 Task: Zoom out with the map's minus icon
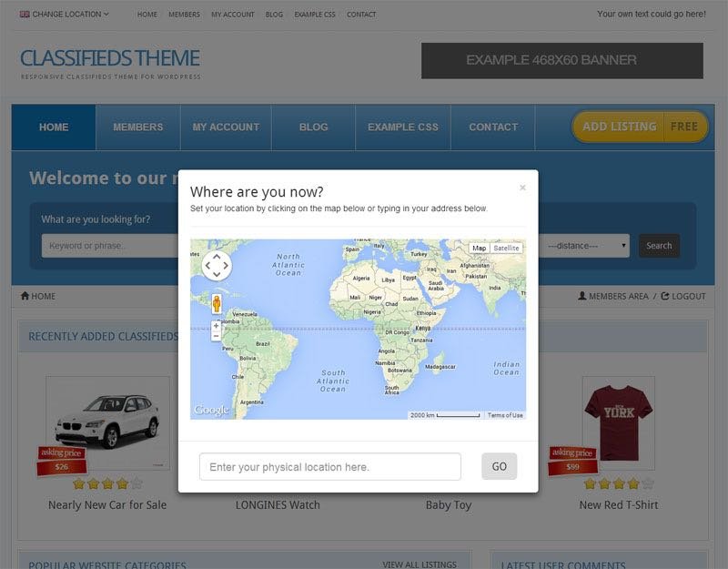pyautogui.click(x=216, y=337)
